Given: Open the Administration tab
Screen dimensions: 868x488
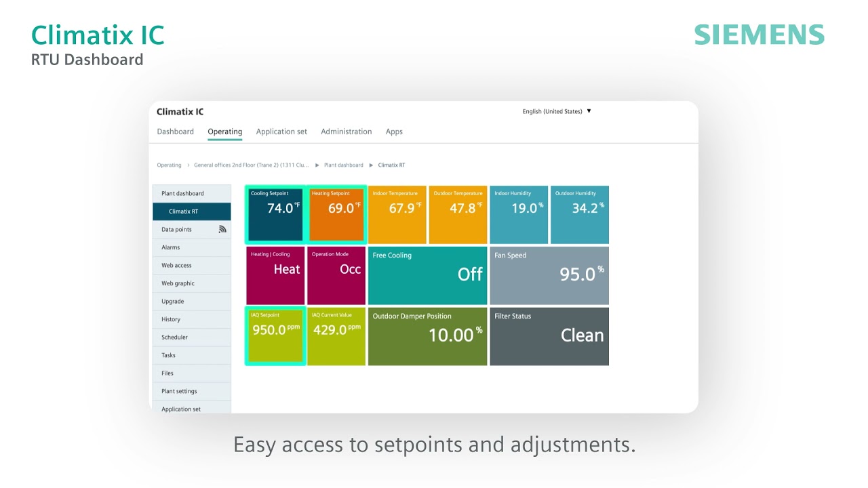Looking at the screenshot, I should (x=347, y=131).
